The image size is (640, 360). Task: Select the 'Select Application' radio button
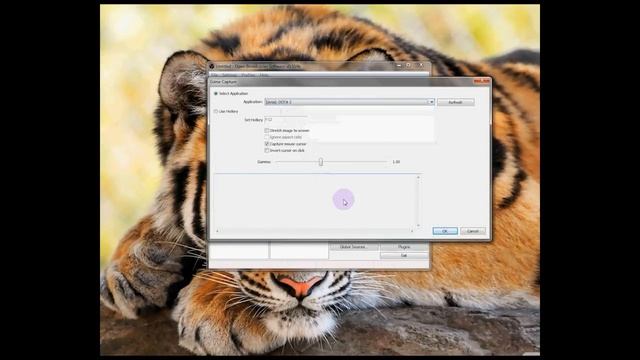[216, 93]
